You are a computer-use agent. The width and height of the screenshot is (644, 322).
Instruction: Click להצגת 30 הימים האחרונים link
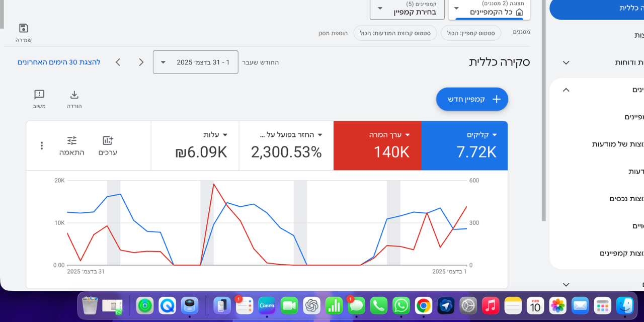click(59, 62)
